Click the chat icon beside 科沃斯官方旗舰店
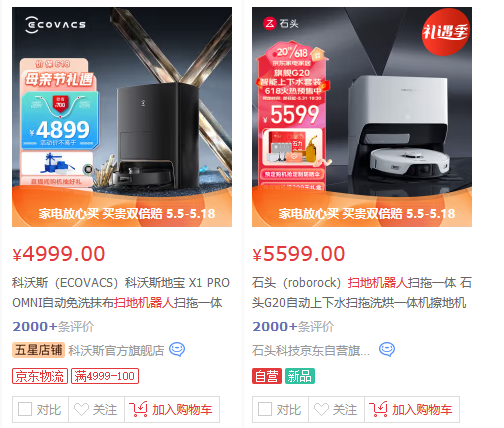The image size is (504, 428). pos(177,350)
